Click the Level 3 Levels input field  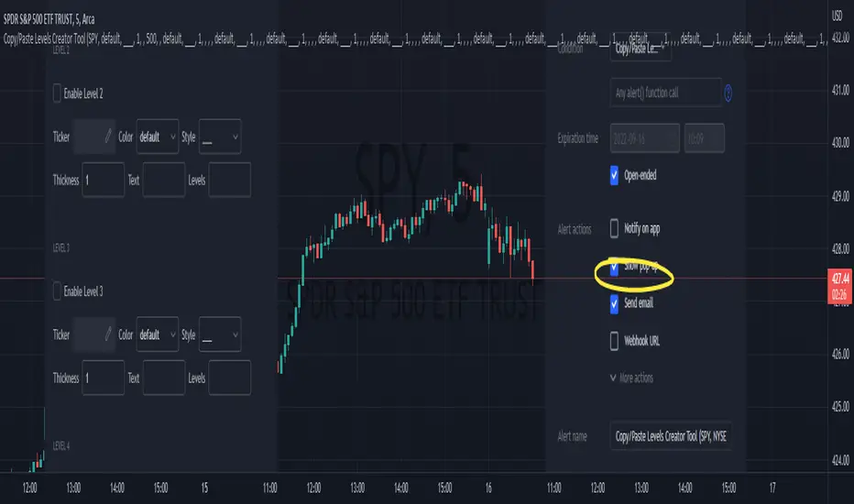(229, 378)
